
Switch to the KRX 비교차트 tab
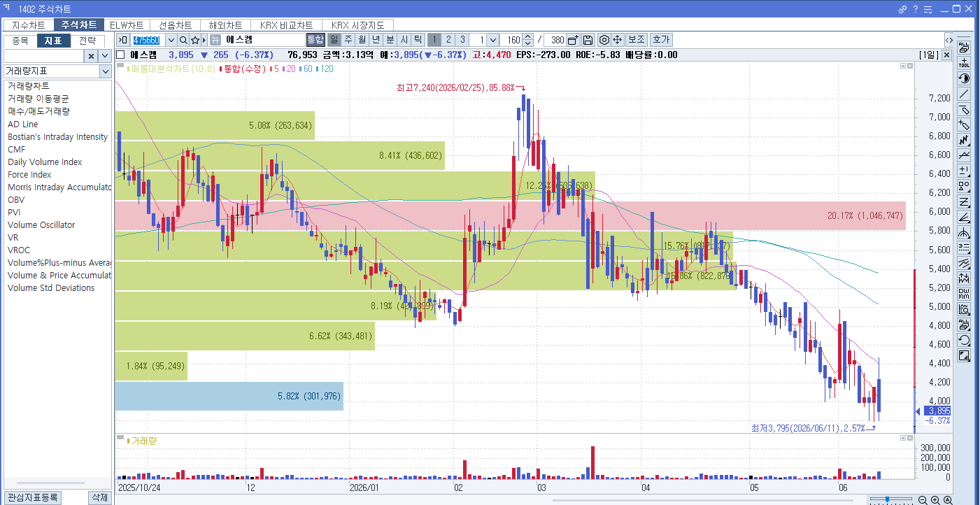pos(287,25)
